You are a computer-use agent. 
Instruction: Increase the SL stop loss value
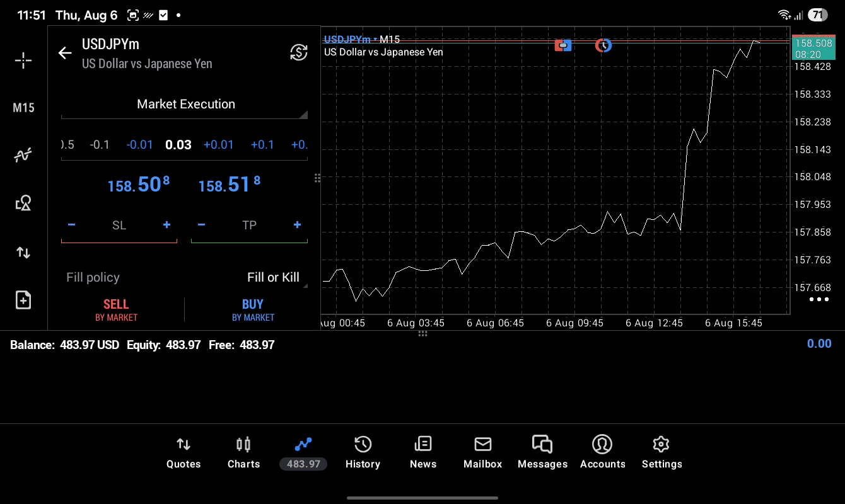pos(166,225)
